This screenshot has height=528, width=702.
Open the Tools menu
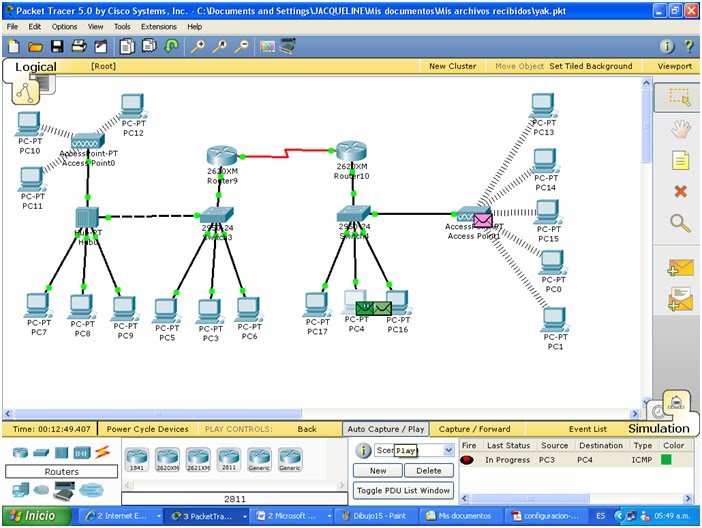click(122, 27)
